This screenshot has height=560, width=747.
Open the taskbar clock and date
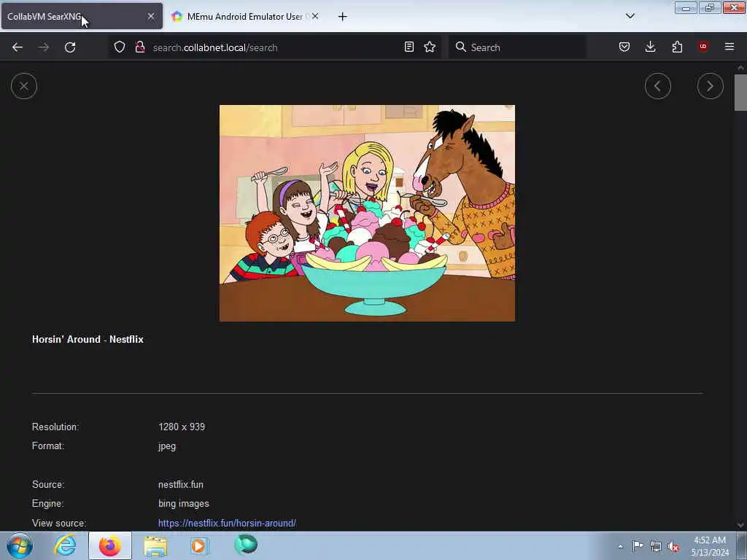[x=710, y=546]
